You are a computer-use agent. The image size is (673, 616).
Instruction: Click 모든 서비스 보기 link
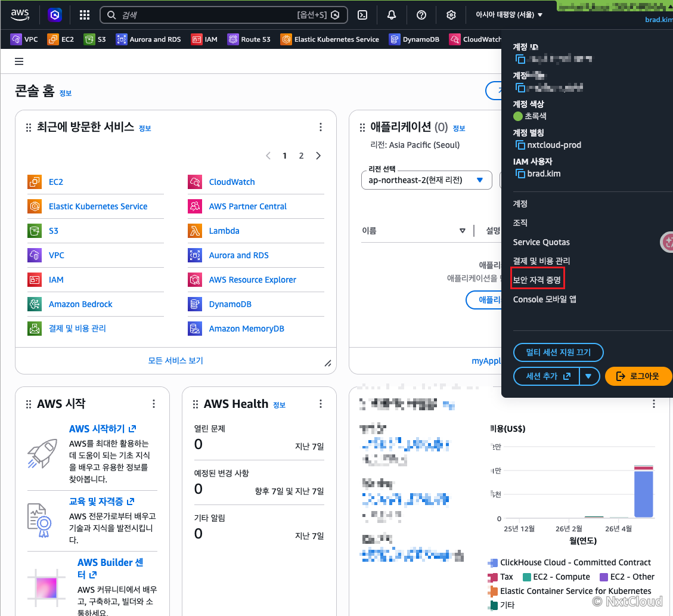point(175,361)
